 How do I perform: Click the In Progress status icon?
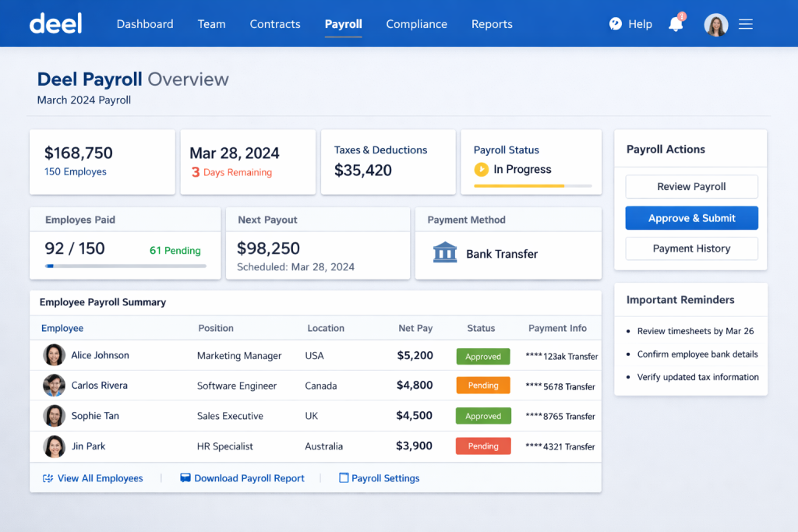click(x=481, y=169)
